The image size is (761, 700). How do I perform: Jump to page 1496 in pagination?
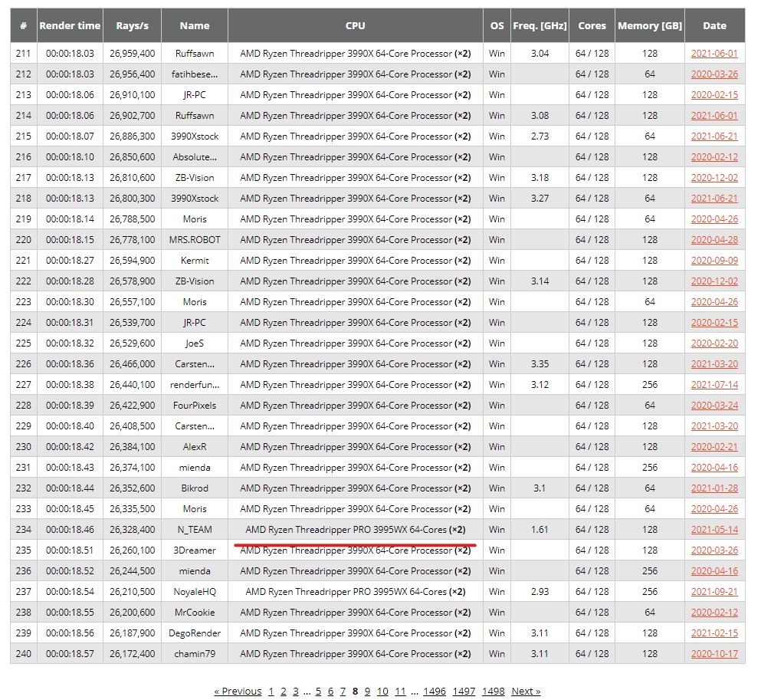(x=435, y=692)
